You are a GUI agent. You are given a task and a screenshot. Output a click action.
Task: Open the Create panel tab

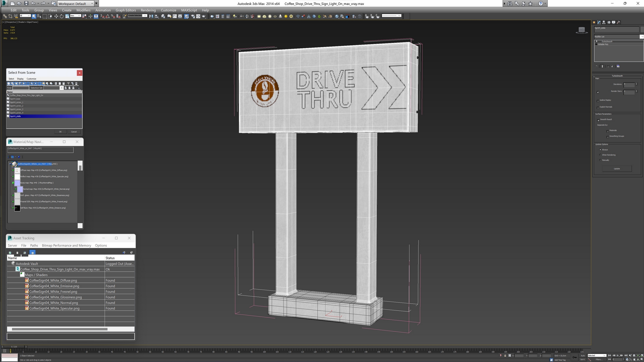594,22
